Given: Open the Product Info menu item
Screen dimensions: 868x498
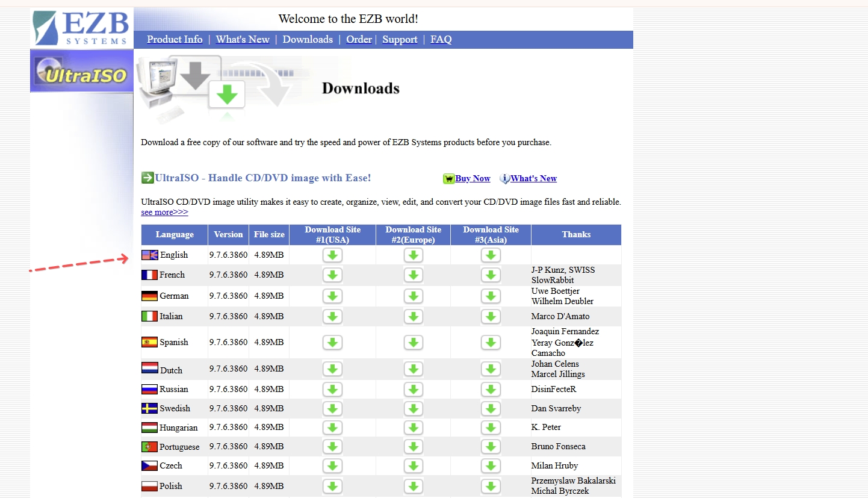Looking at the screenshot, I should tap(175, 40).
